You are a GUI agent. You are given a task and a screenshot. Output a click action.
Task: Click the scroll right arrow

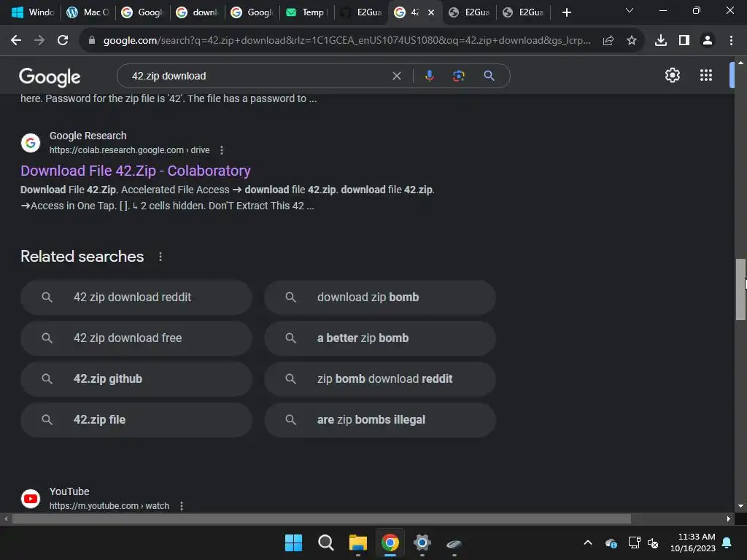click(x=729, y=518)
